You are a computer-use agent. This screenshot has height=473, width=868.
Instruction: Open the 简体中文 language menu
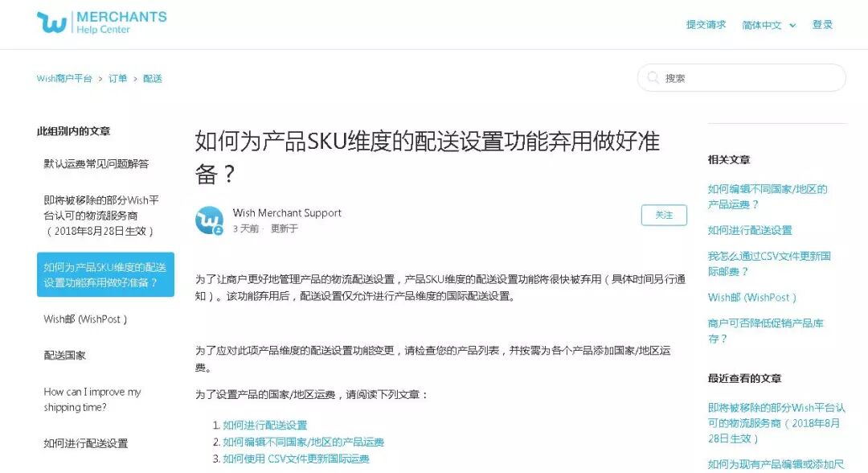[x=768, y=25]
